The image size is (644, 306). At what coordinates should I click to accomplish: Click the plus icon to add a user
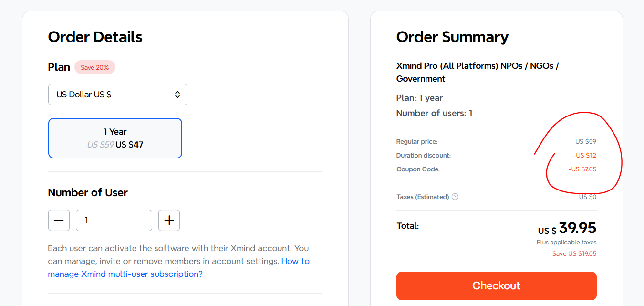pyautogui.click(x=169, y=220)
